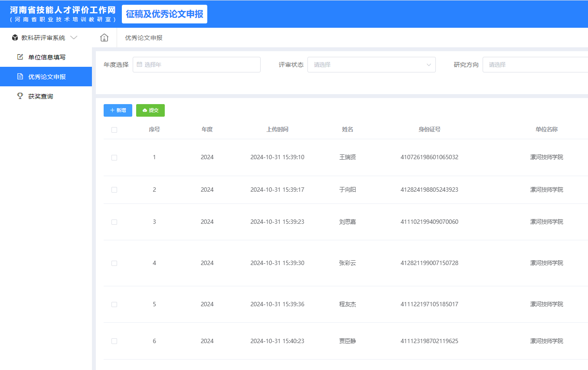The image size is (588, 370).
Task: Click the edit icon beside 单位信息填写
Action: (20, 57)
